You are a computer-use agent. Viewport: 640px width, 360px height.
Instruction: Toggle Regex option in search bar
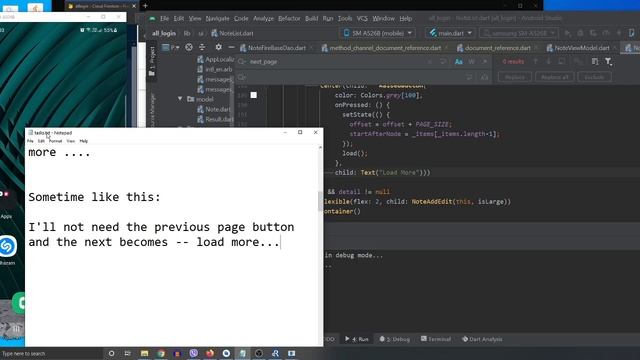click(485, 62)
